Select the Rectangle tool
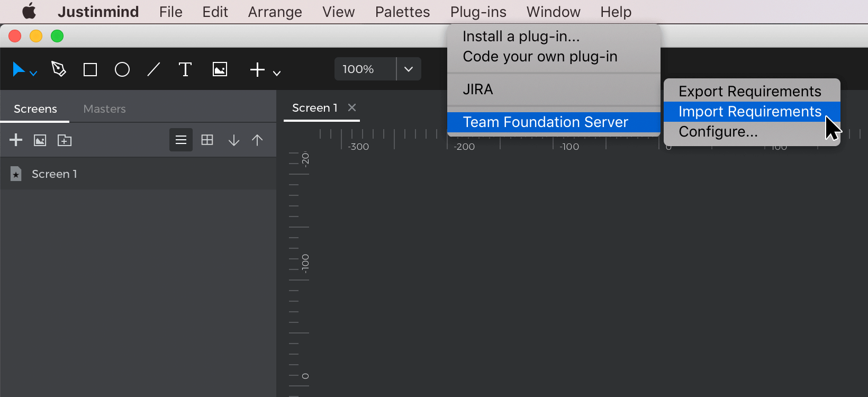868x397 pixels. [x=91, y=69]
